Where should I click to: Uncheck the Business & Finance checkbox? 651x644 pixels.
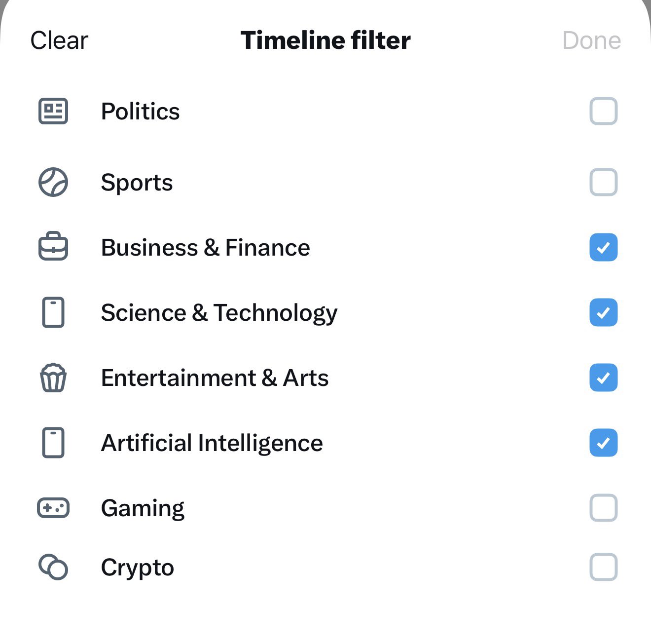coord(603,247)
